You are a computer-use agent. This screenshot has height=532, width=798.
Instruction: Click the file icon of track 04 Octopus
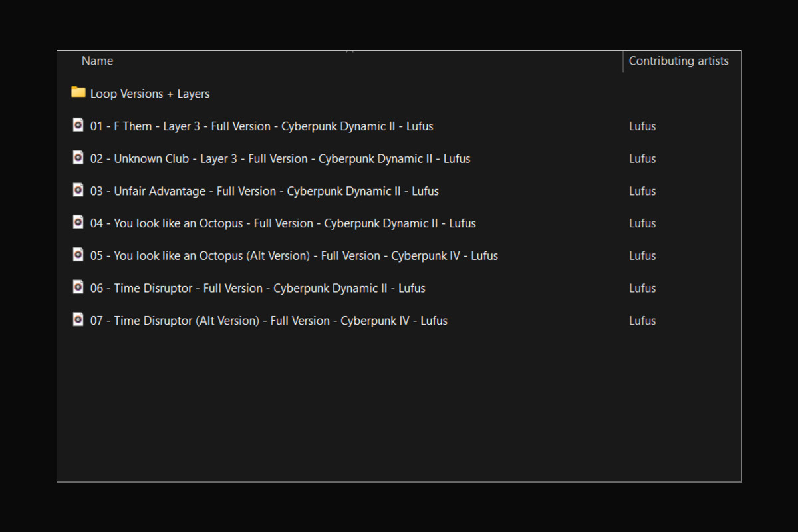[x=78, y=222]
